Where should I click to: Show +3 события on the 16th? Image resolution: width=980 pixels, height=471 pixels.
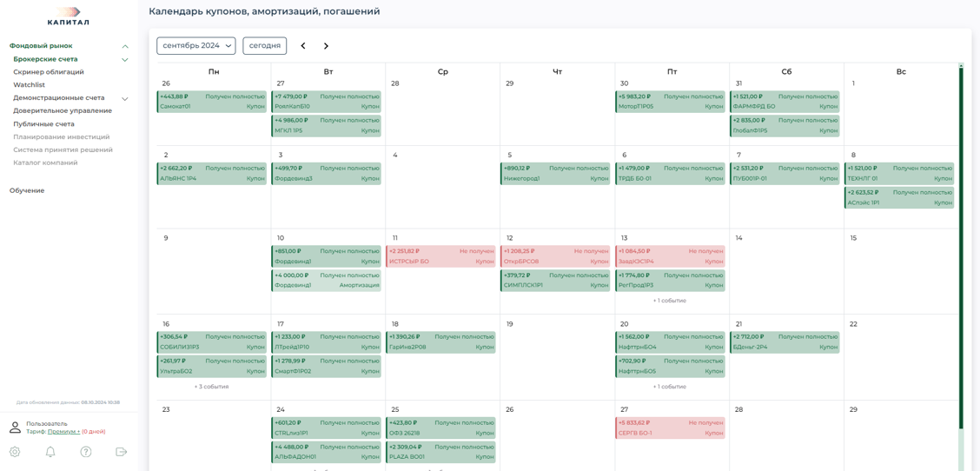click(211, 387)
